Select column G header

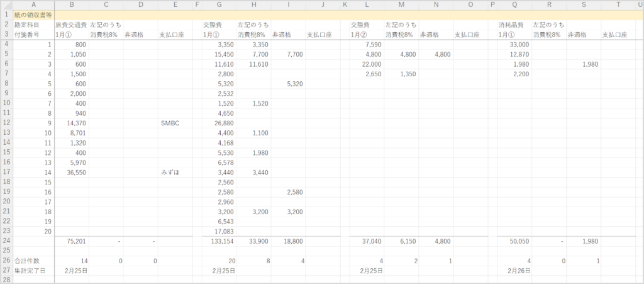point(218,4)
